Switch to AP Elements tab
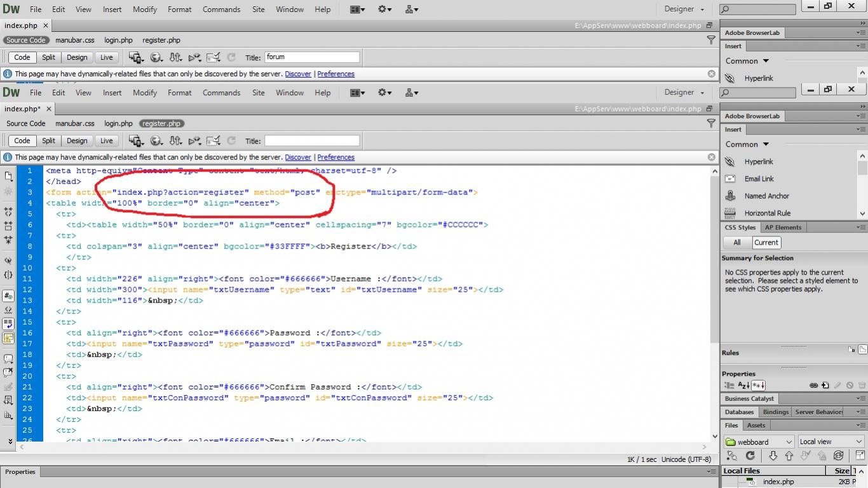The width and height of the screenshot is (868, 488). pyautogui.click(x=783, y=227)
